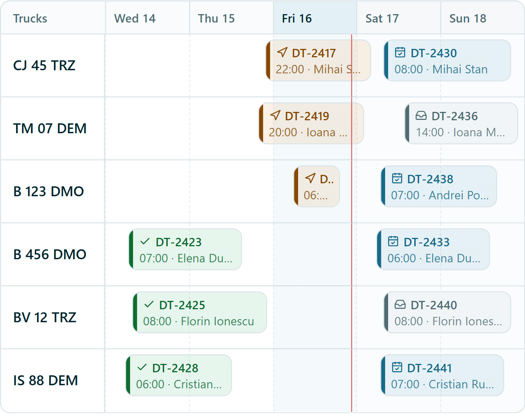Image resolution: width=525 pixels, height=420 pixels.
Task: Click the "14:00 · Ioana M..." line
Action: click(x=460, y=132)
